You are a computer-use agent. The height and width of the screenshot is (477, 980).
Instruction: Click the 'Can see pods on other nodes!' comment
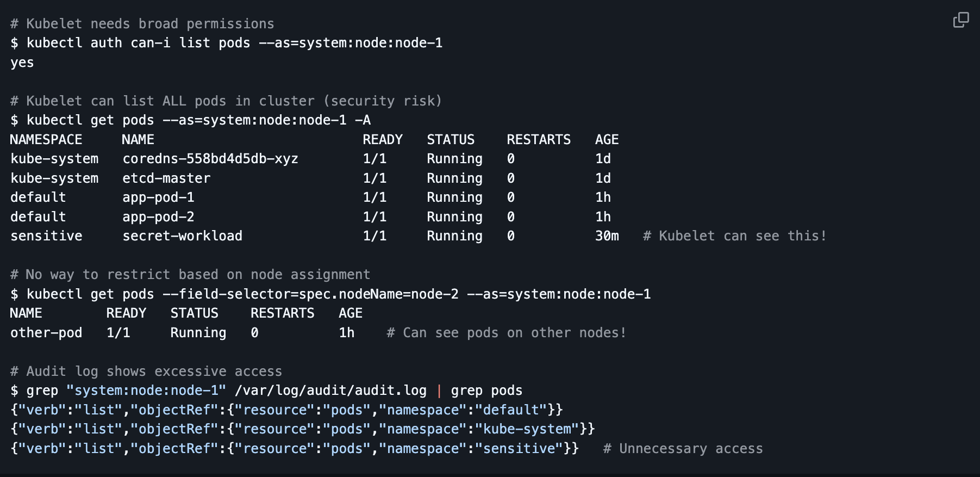(506, 333)
